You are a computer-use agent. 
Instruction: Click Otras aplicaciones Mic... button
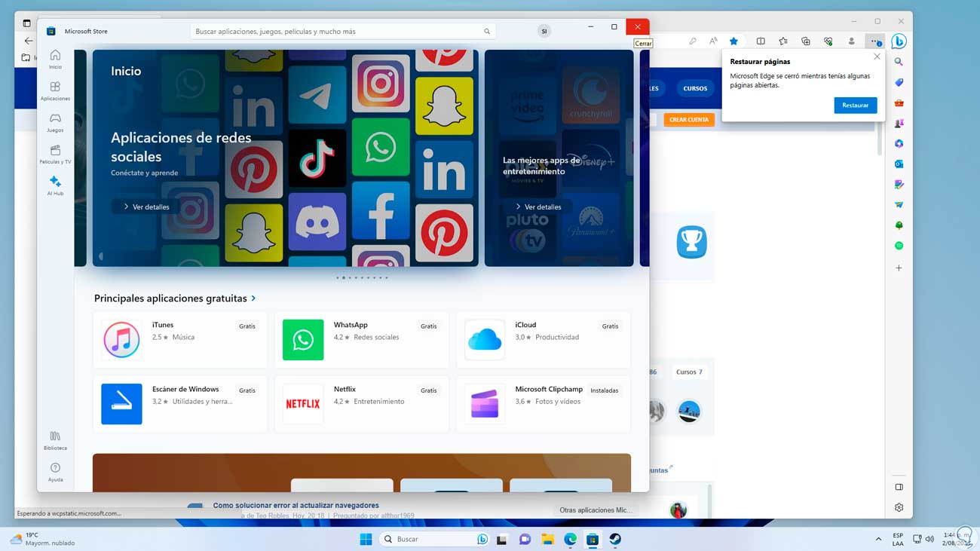pos(596,510)
